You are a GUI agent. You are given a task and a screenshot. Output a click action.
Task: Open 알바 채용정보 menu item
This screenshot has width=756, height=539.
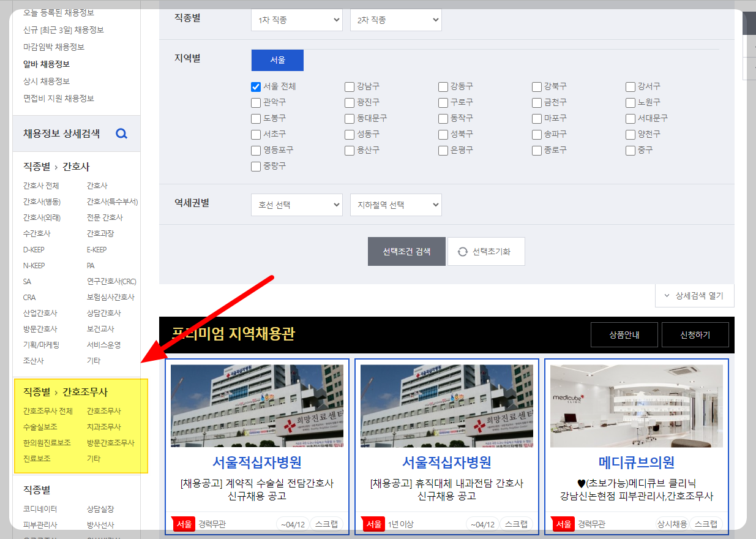click(x=47, y=64)
